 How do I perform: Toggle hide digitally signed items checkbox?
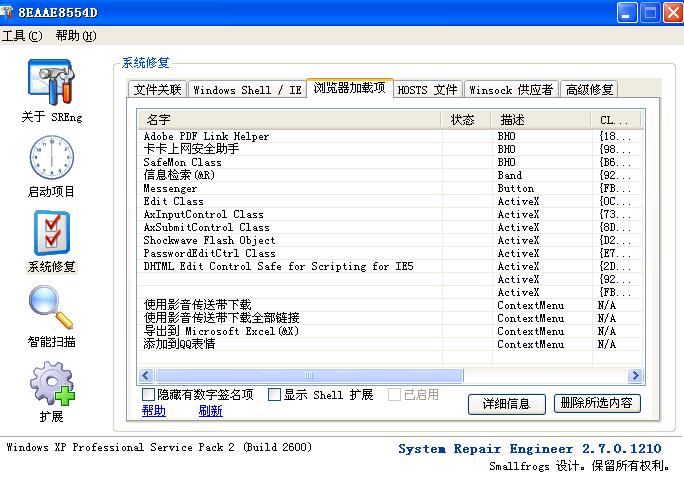click(148, 394)
